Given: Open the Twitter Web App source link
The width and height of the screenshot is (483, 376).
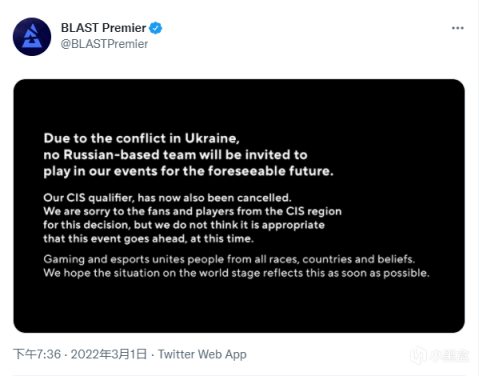Looking at the screenshot, I should [x=202, y=354].
